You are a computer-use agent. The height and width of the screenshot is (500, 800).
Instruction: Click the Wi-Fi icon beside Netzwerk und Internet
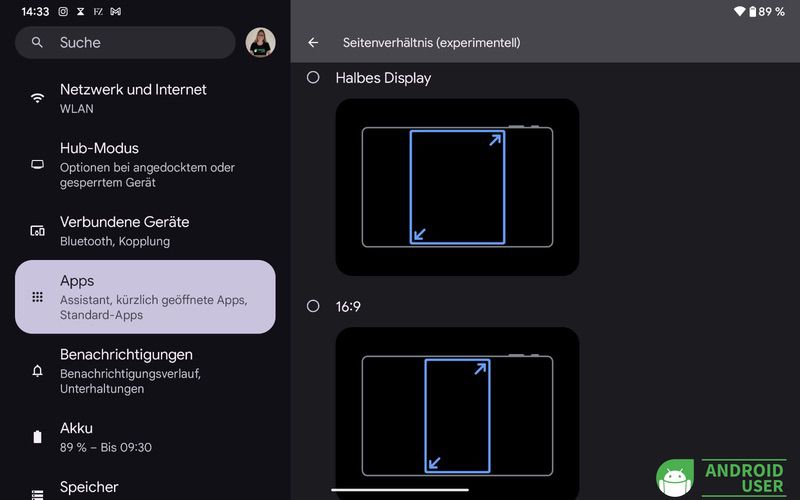pos(37,97)
